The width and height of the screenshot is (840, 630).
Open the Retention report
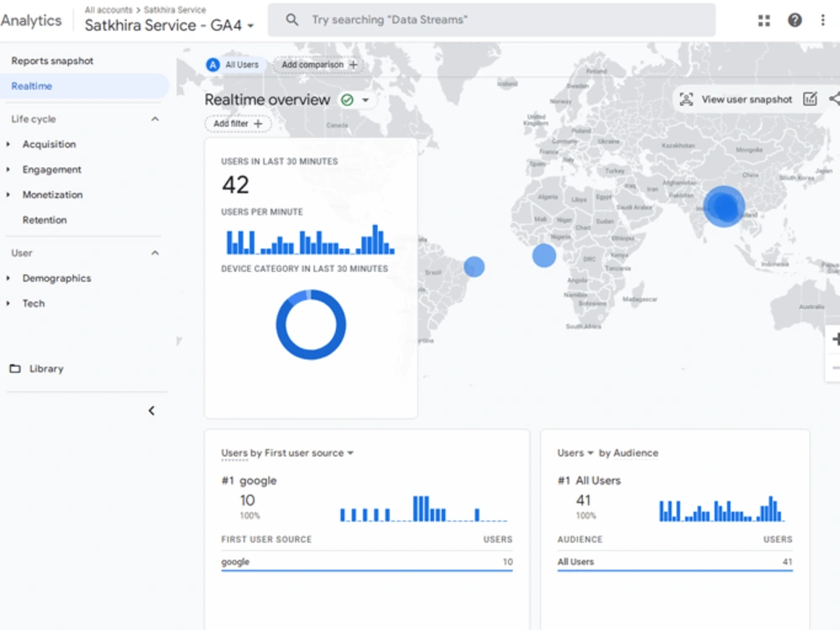coord(45,219)
